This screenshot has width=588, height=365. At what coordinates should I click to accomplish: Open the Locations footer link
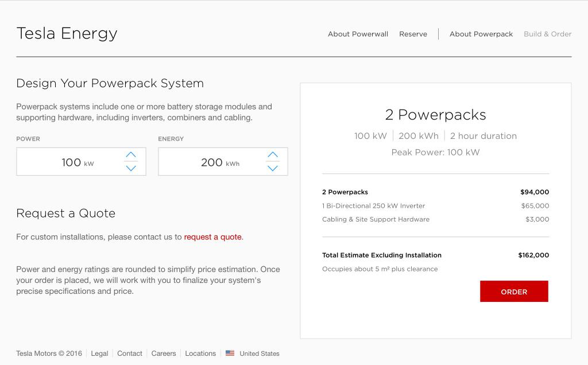[x=200, y=354]
